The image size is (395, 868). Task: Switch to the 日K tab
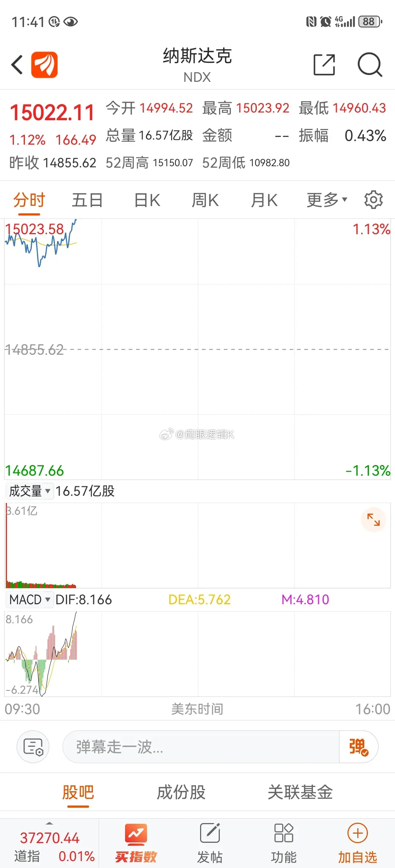[x=147, y=200]
